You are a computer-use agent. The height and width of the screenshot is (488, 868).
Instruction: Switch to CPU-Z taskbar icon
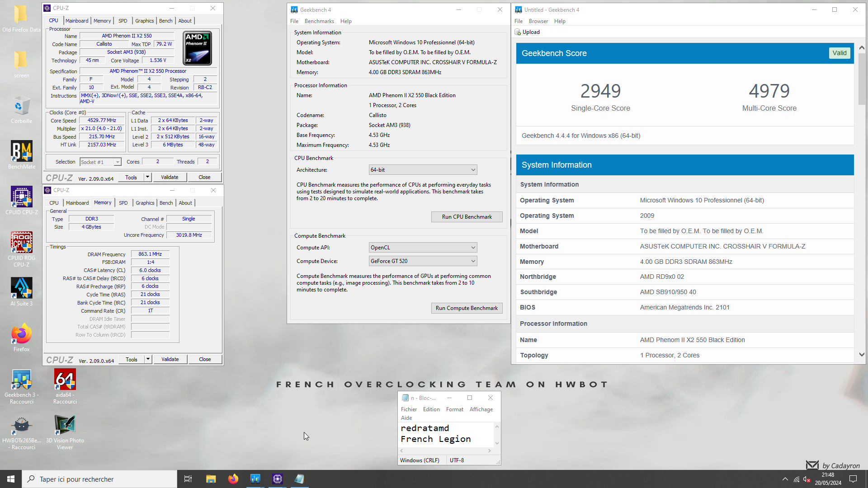coord(277,479)
